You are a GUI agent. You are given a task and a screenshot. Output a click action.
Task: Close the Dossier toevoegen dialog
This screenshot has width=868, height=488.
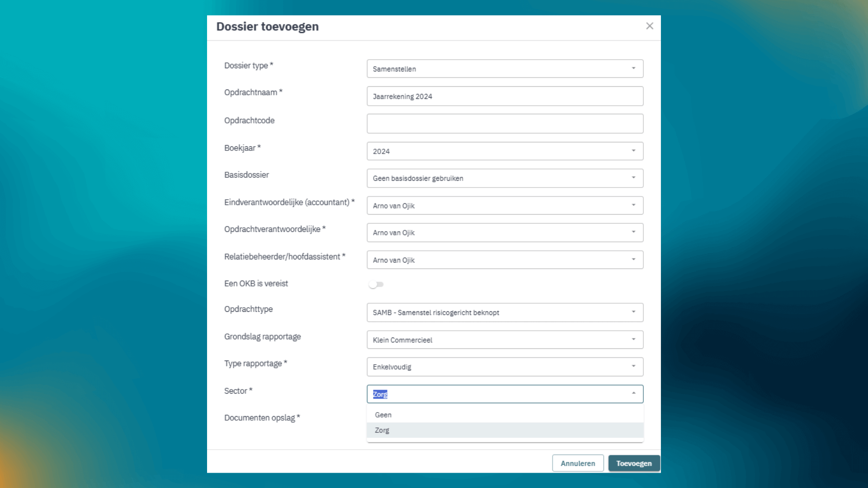tap(650, 26)
